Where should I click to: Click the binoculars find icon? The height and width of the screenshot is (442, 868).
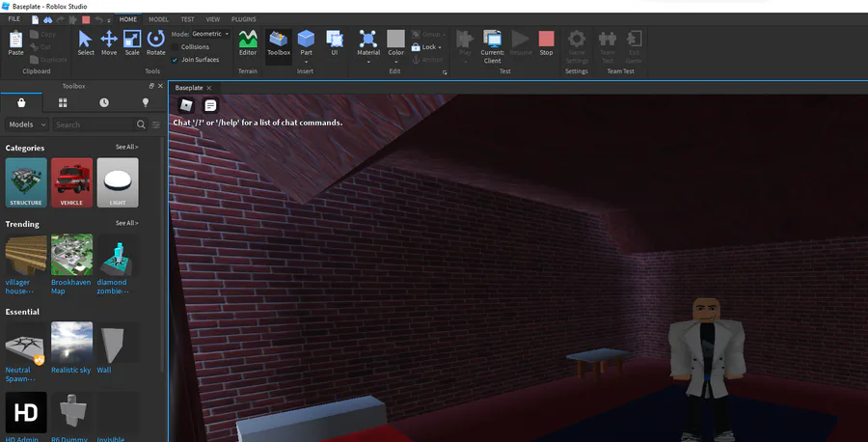(x=47, y=19)
